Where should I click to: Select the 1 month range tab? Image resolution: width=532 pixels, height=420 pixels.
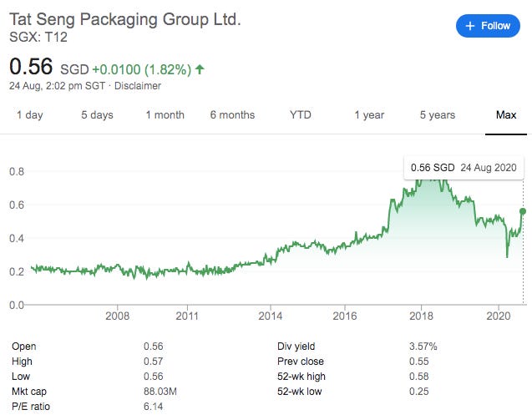click(x=165, y=115)
